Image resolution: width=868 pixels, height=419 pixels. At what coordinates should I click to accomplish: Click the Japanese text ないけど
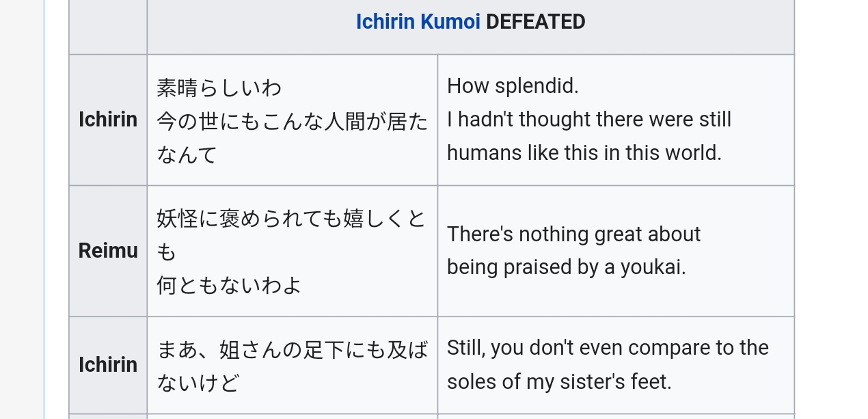[198, 383]
